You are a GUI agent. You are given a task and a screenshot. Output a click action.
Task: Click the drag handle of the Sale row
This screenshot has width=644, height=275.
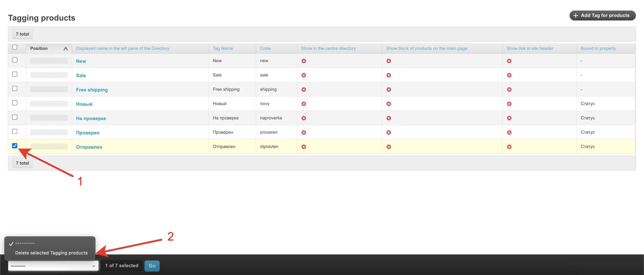pyautogui.click(x=49, y=75)
